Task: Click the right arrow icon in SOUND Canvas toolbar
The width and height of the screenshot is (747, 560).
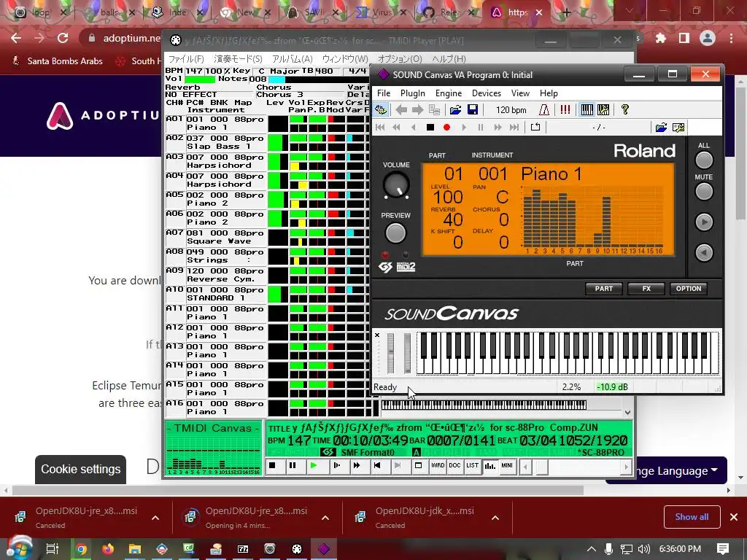Action: tap(417, 110)
